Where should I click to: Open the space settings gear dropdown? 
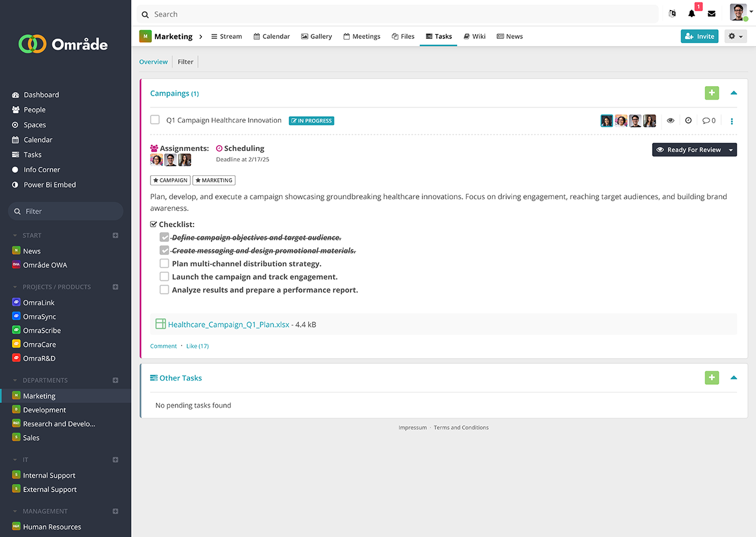coord(735,37)
